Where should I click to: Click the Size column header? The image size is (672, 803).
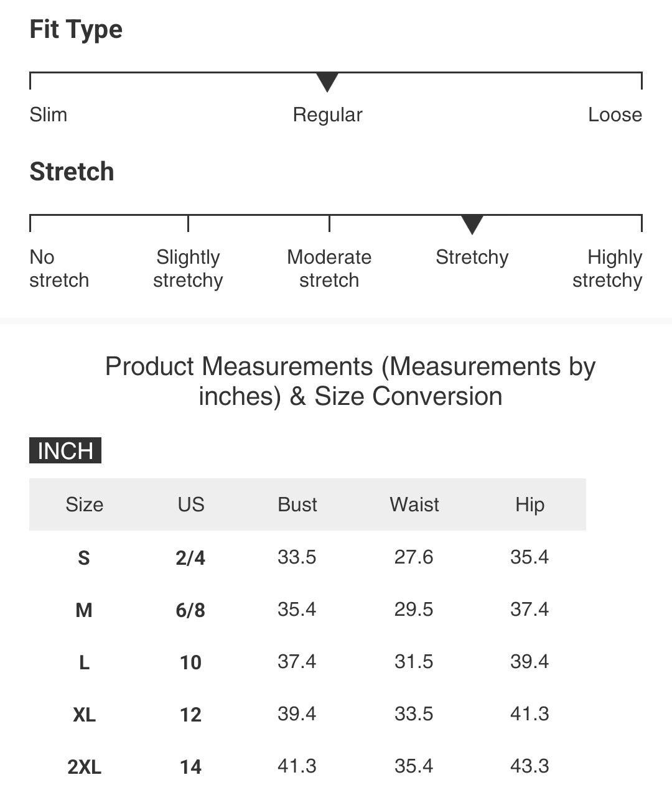pyautogui.click(x=85, y=504)
